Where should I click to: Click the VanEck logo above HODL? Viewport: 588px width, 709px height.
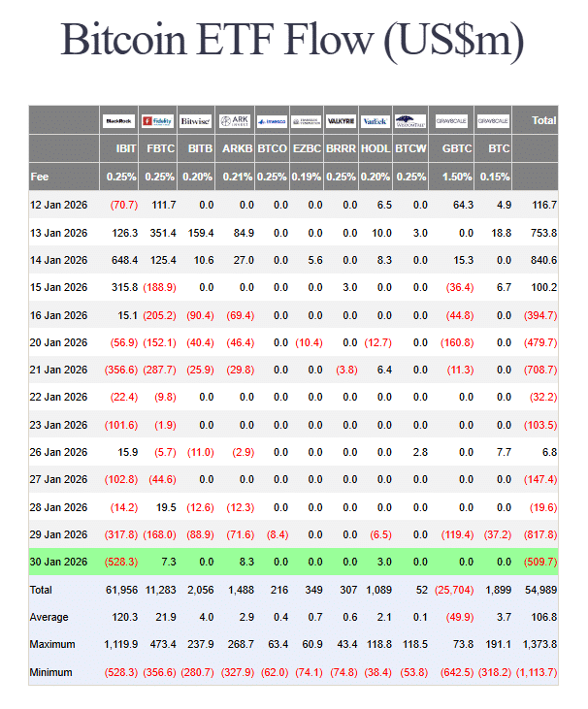coord(375,121)
